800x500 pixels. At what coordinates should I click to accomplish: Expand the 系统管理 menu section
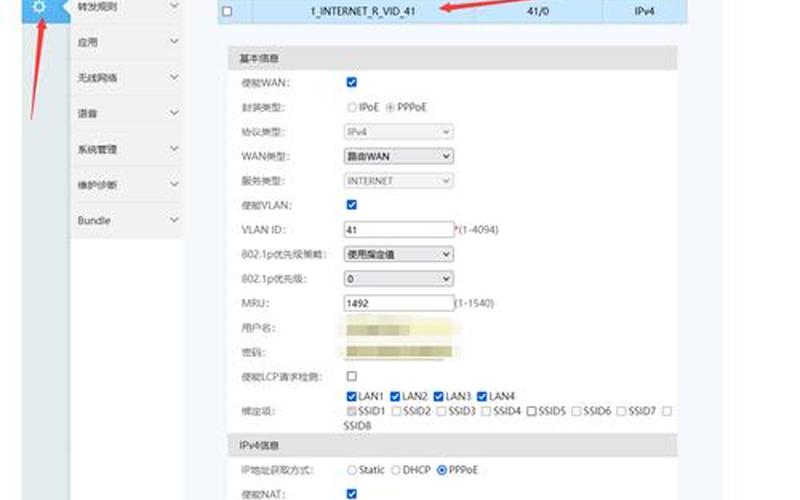tap(127, 149)
